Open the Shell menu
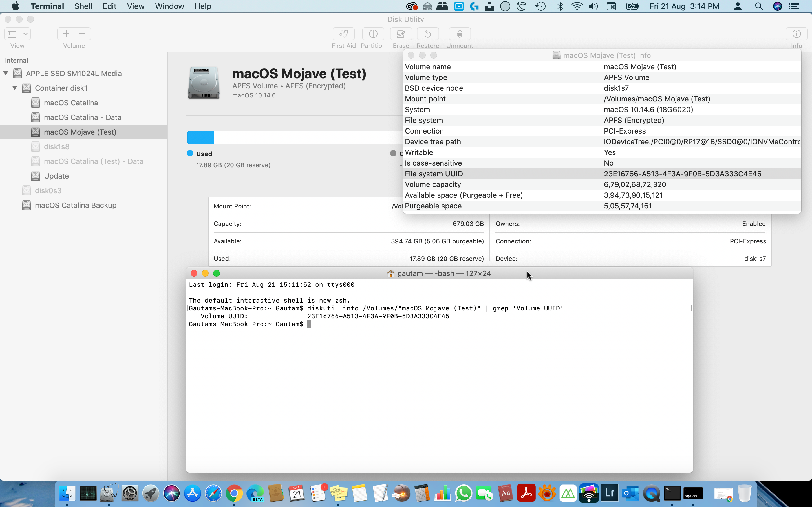 (83, 6)
